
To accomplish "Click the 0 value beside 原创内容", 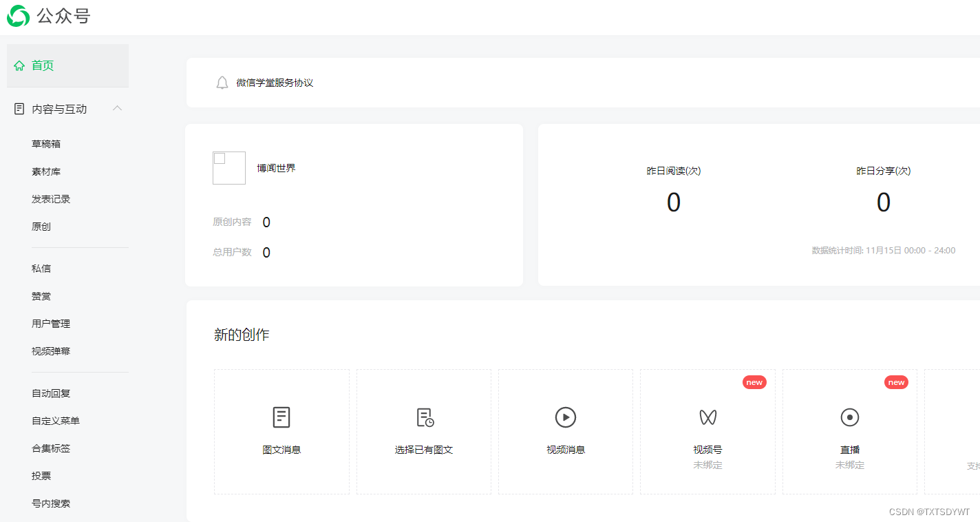I will pos(266,222).
